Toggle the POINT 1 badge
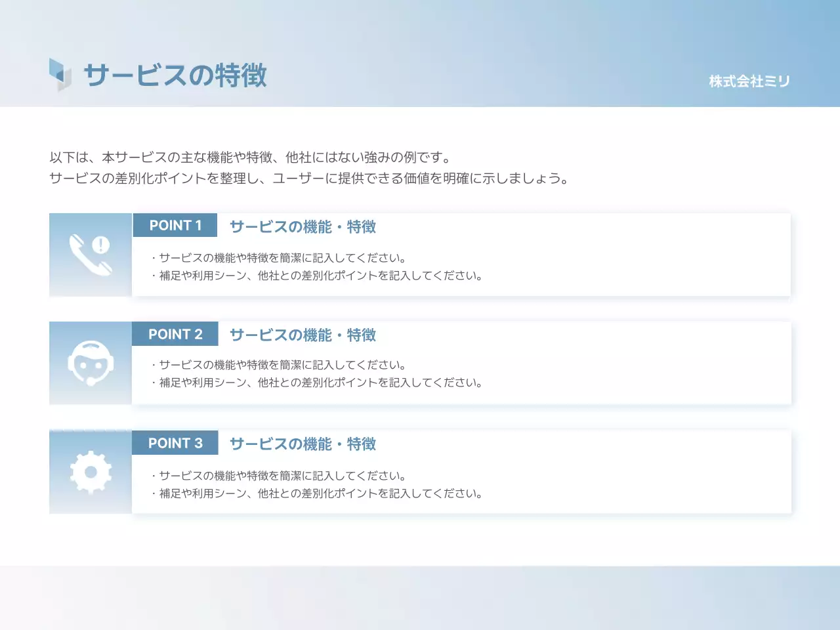Image resolution: width=840 pixels, height=630 pixels. [x=175, y=225]
